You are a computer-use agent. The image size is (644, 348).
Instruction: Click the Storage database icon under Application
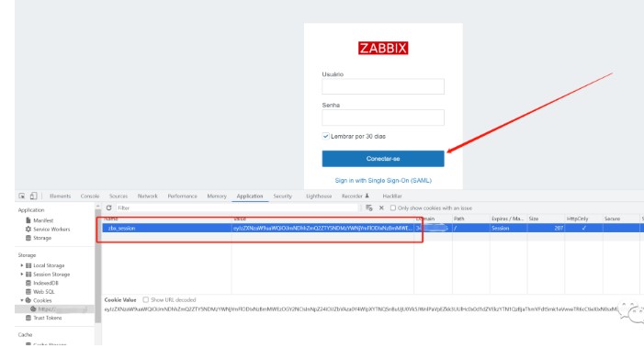[x=28, y=238]
